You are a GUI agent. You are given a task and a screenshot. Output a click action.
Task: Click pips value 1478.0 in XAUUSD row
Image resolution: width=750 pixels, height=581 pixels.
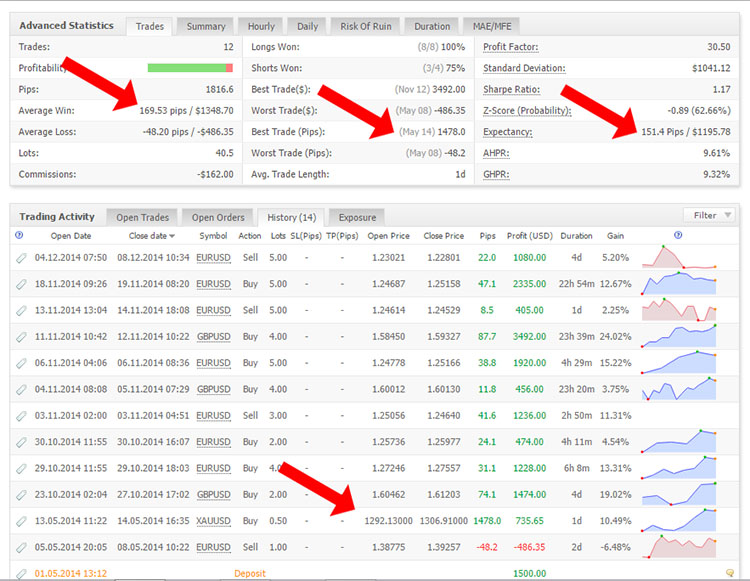coord(487,521)
